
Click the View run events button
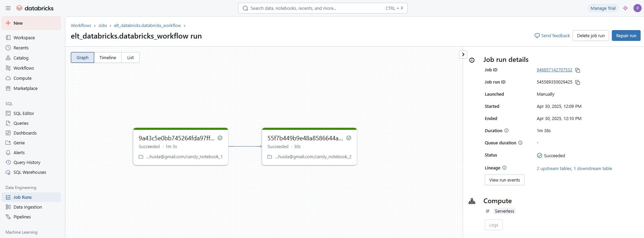(504, 180)
